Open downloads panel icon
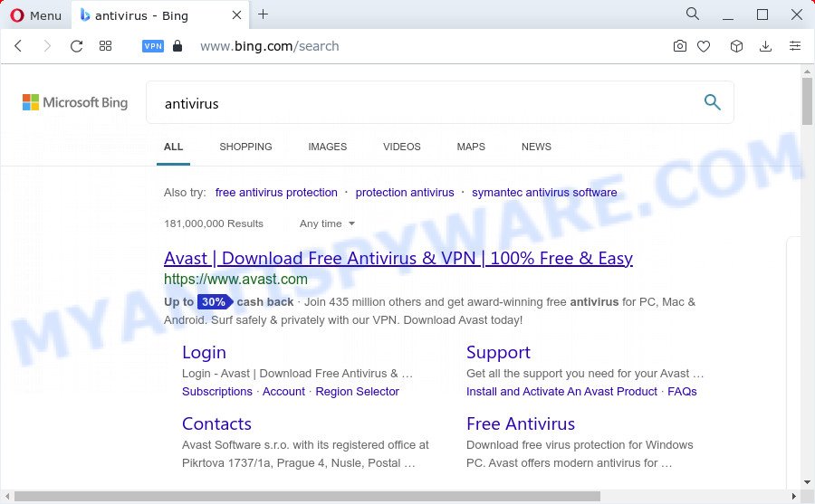 point(765,46)
